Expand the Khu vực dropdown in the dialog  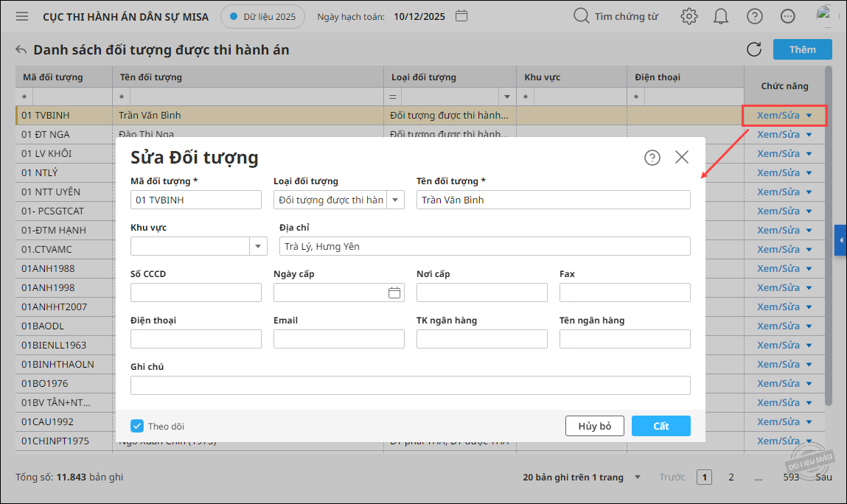pyautogui.click(x=258, y=246)
